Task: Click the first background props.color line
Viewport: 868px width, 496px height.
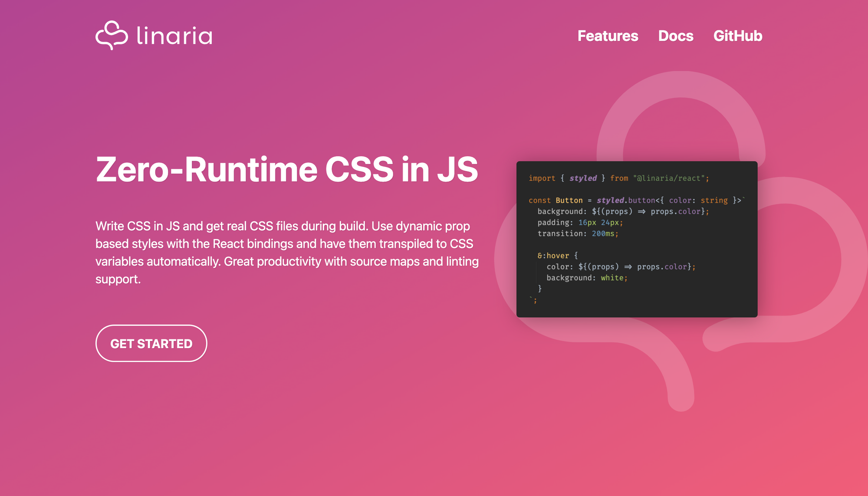Action: click(x=623, y=211)
